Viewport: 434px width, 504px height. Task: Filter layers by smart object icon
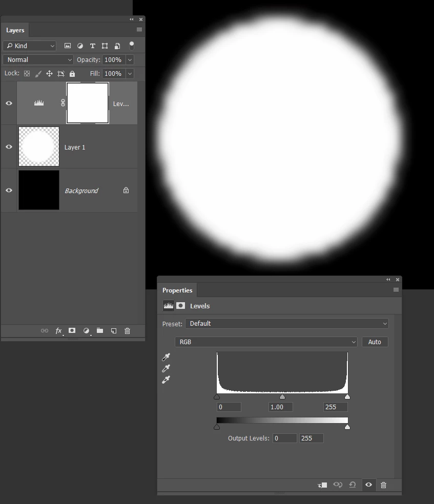pyautogui.click(x=117, y=46)
